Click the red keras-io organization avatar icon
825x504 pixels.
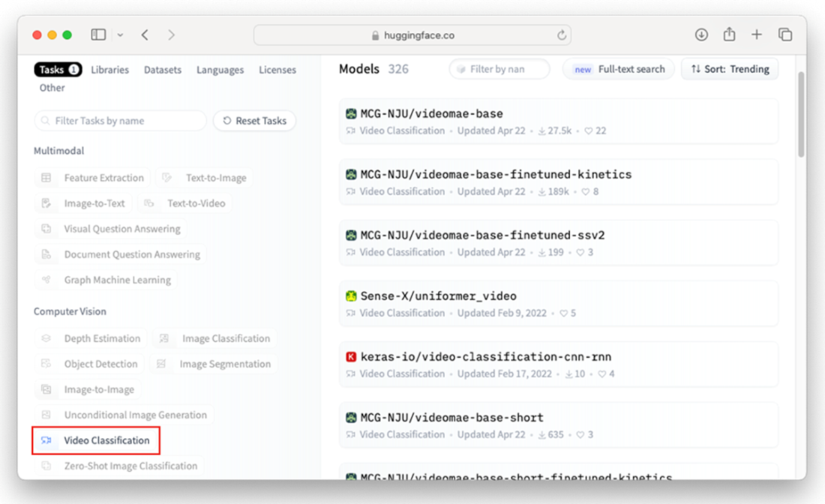click(x=351, y=357)
